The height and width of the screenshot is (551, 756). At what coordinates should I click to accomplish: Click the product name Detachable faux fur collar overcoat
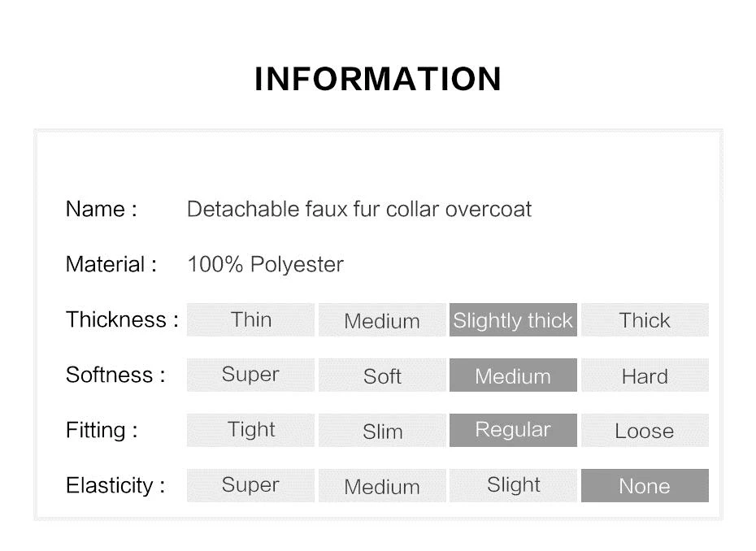coord(359,209)
